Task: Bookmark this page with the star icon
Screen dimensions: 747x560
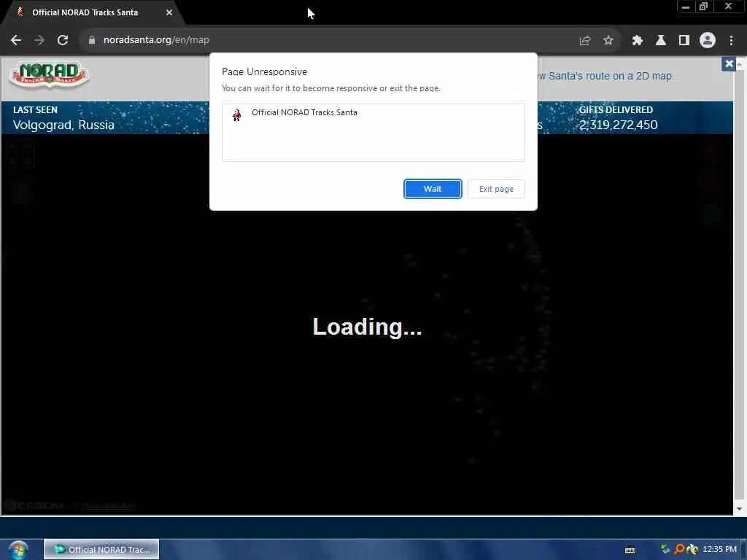Action: click(x=608, y=41)
